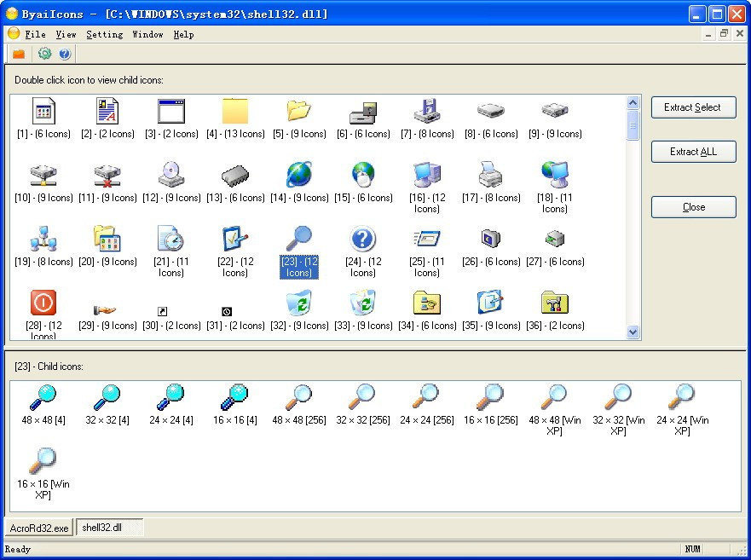Select the 48 × 48 [Win XP] child icon
Screen dimensions: 751x560
[555, 397]
